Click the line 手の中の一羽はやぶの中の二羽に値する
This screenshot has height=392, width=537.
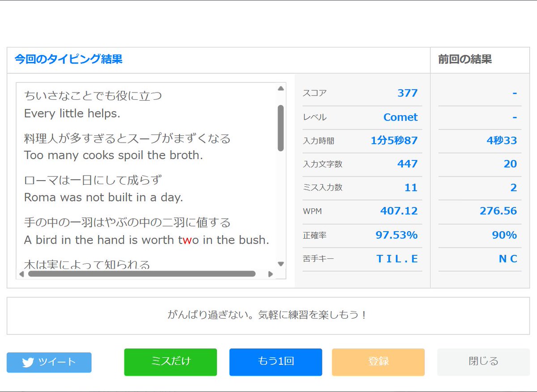click(x=127, y=222)
